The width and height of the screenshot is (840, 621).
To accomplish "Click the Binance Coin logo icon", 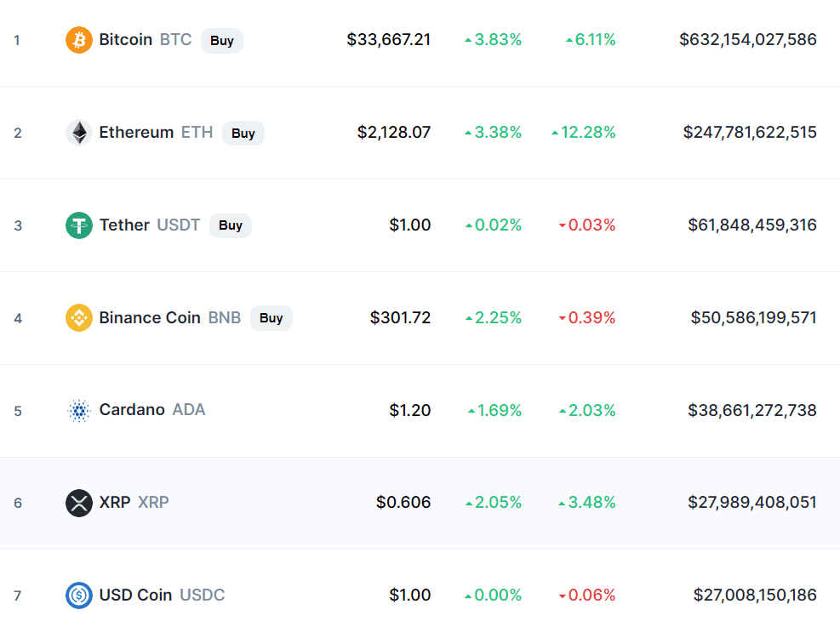I will tap(79, 318).
